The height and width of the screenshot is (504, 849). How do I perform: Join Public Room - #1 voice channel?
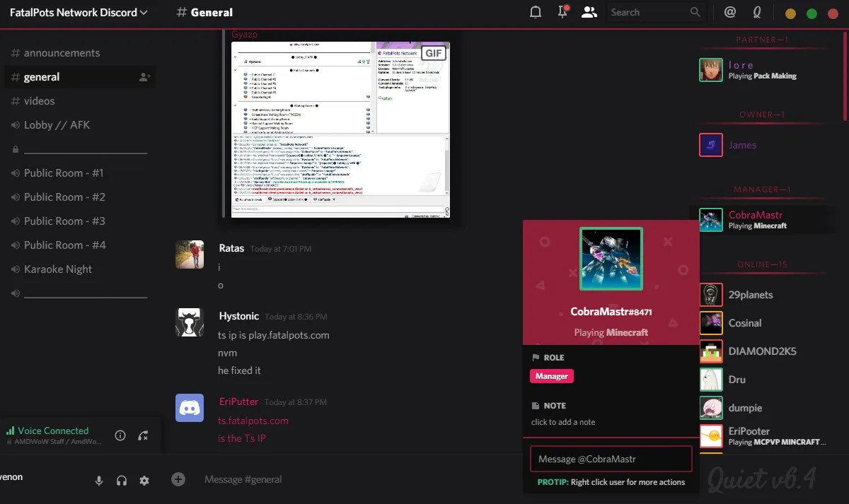click(79, 173)
